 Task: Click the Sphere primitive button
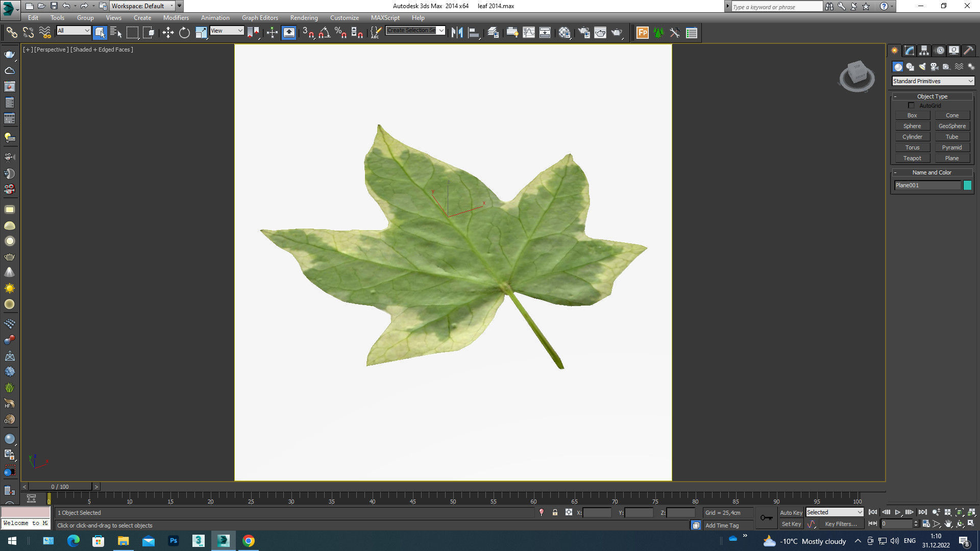912,126
